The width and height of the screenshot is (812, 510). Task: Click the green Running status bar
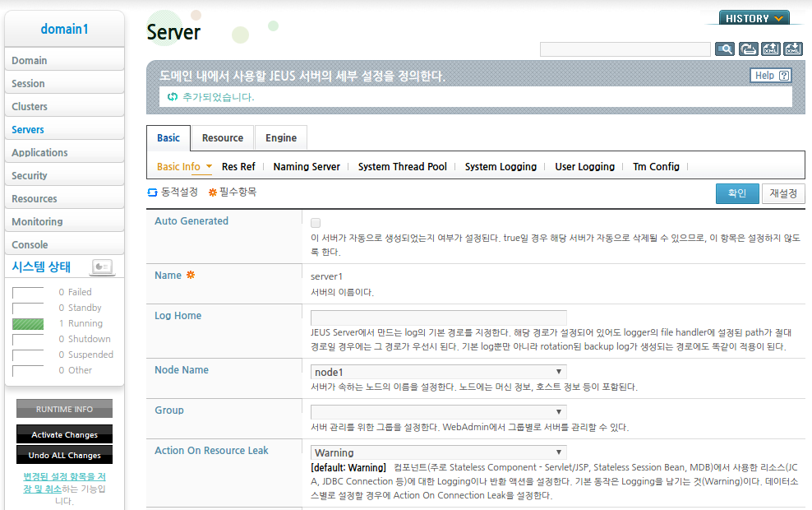28,324
